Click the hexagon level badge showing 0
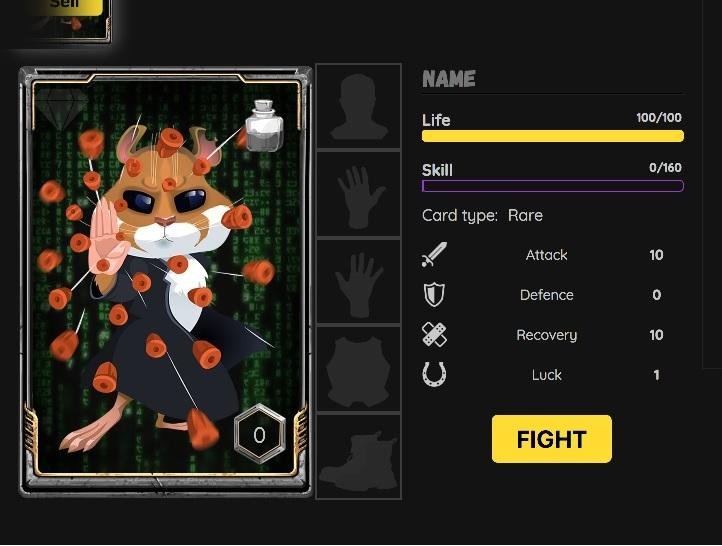This screenshot has height=546, width=722. coord(260,434)
